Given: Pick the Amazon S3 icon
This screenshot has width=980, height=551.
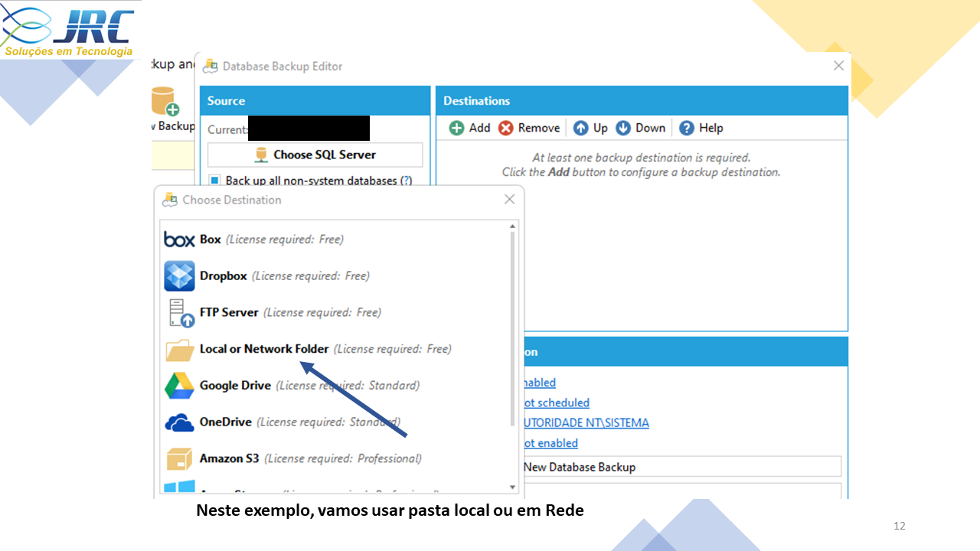Looking at the screenshot, I should [179, 458].
